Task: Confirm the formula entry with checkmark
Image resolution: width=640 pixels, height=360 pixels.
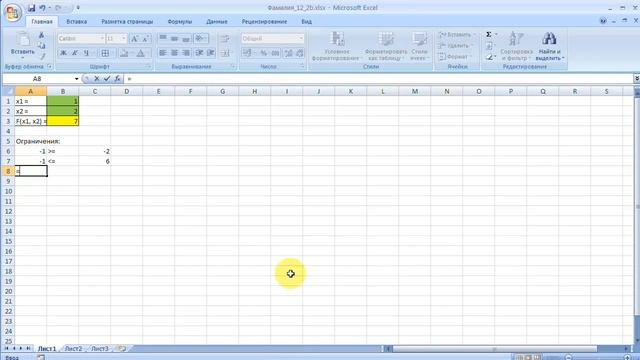Action: point(107,78)
